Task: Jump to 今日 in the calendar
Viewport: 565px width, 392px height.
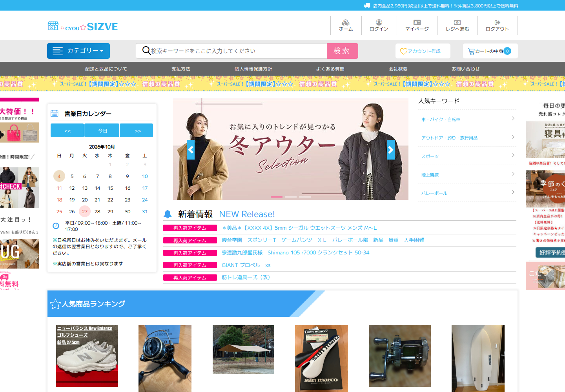Action: [102, 131]
